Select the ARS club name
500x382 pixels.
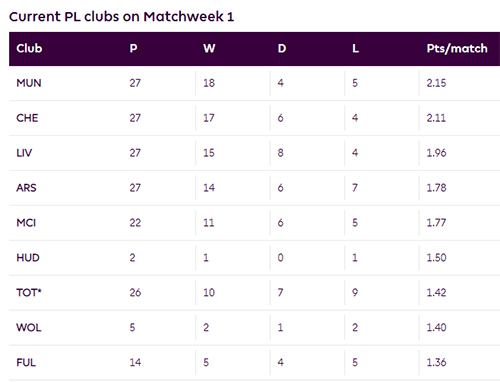tap(26, 188)
